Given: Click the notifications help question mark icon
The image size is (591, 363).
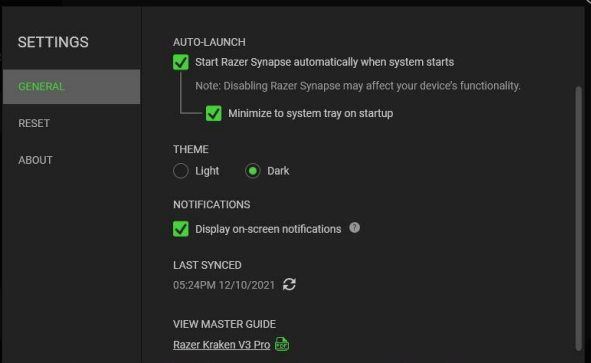Looking at the screenshot, I should pyautogui.click(x=354, y=228).
